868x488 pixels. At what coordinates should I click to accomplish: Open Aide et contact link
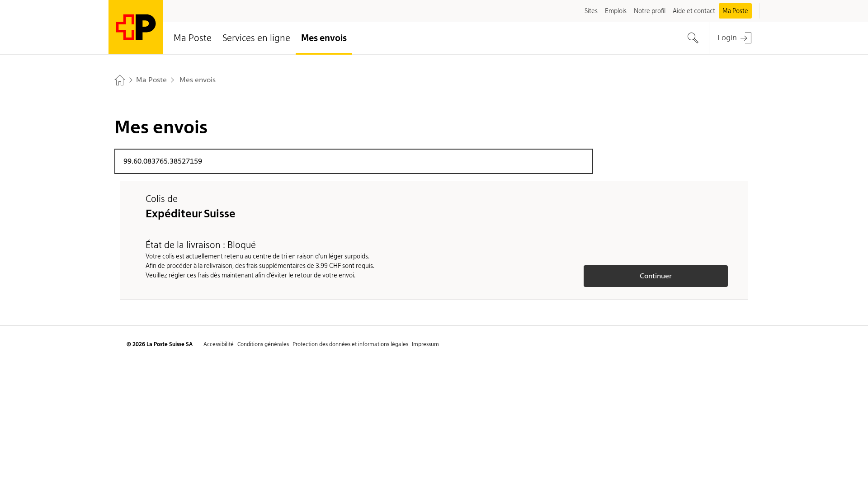point(694,11)
